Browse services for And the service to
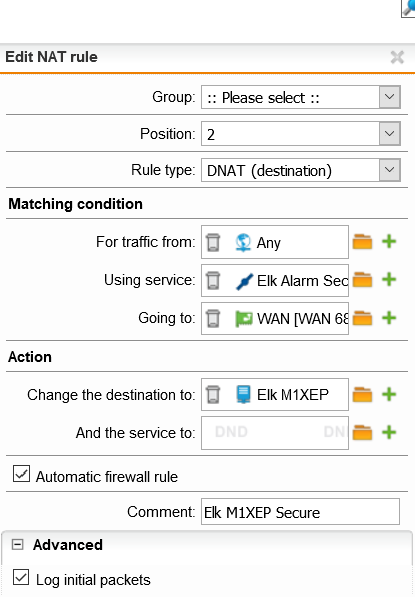This screenshot has height=597, width=415. point(362,433)
